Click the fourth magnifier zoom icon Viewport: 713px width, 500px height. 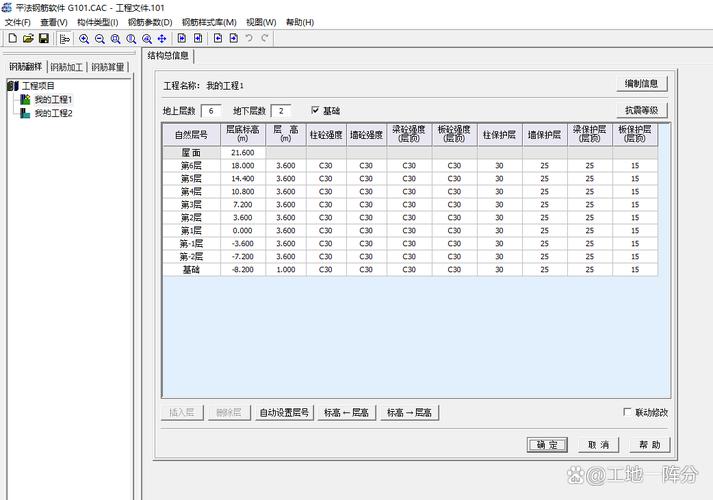click(131, 39)
